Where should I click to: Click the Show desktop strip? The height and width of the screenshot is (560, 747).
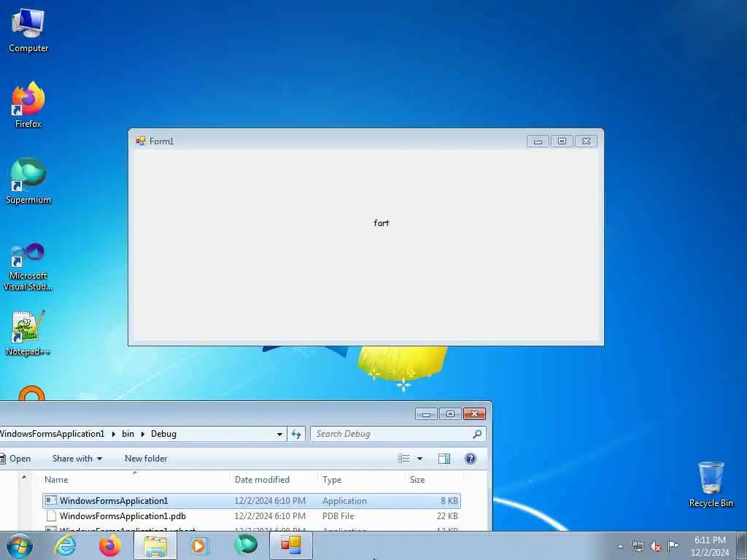pos(741,546)
